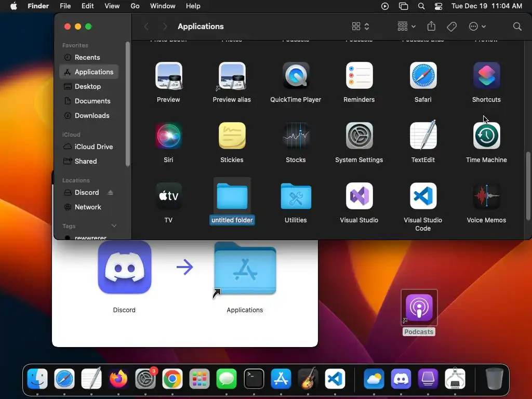Select the TextEdit app in Finder window
The width and height of the screenshot is (532, 399).
[423, 136]
